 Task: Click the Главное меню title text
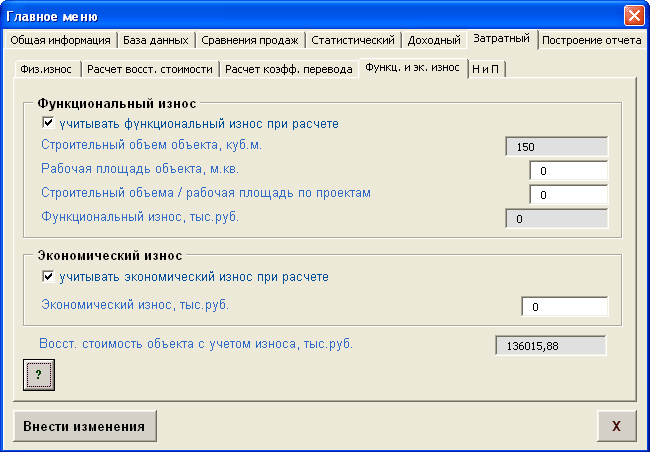tap(52, 17)
